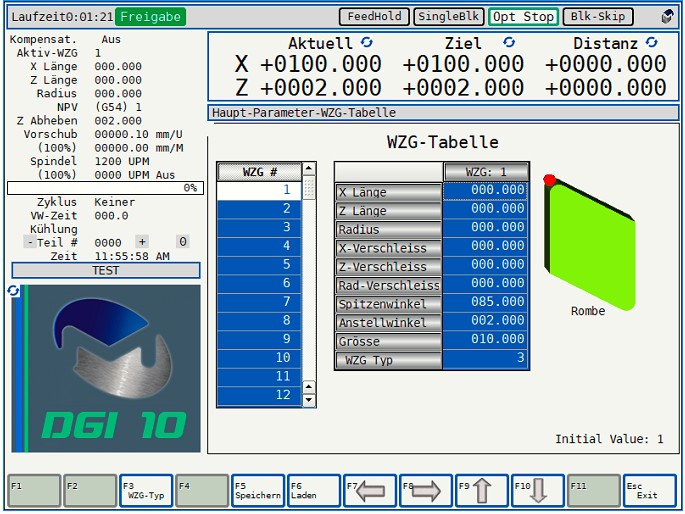Click the F2 softkey
Image resolution: width=685 pixels, height=514 pixels.
pos(90,490)
